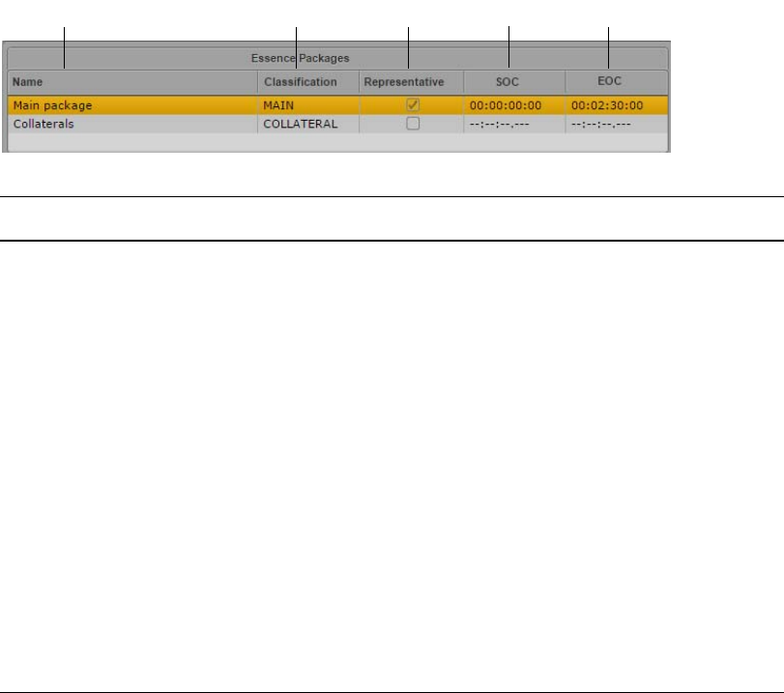Screen dimensions: 784x693
Task: Click the 'COLLATERAL' classification cell
Action: (308, 124)
